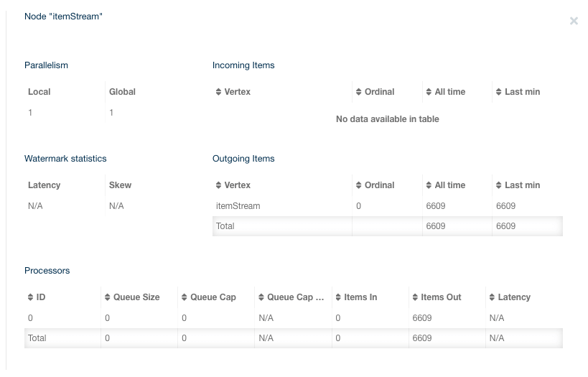Sort Incoming Items by All time

[x=449, y=92]
